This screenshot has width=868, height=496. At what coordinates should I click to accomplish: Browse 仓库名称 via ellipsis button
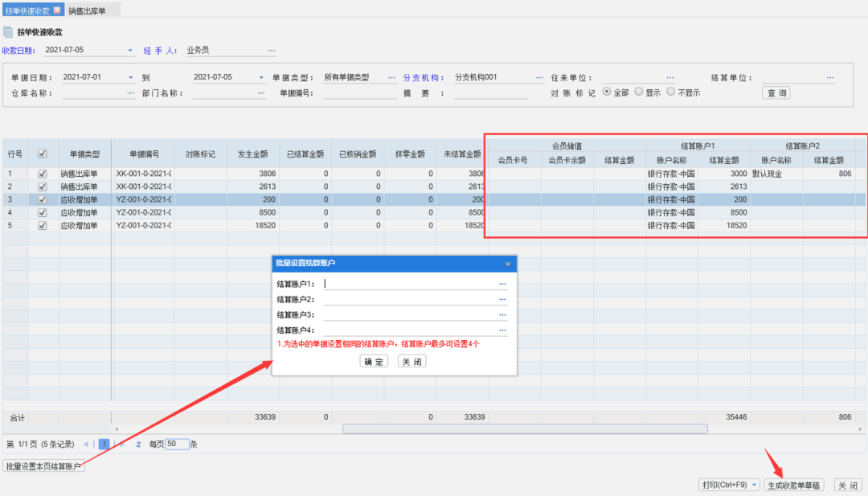(131, 93)
